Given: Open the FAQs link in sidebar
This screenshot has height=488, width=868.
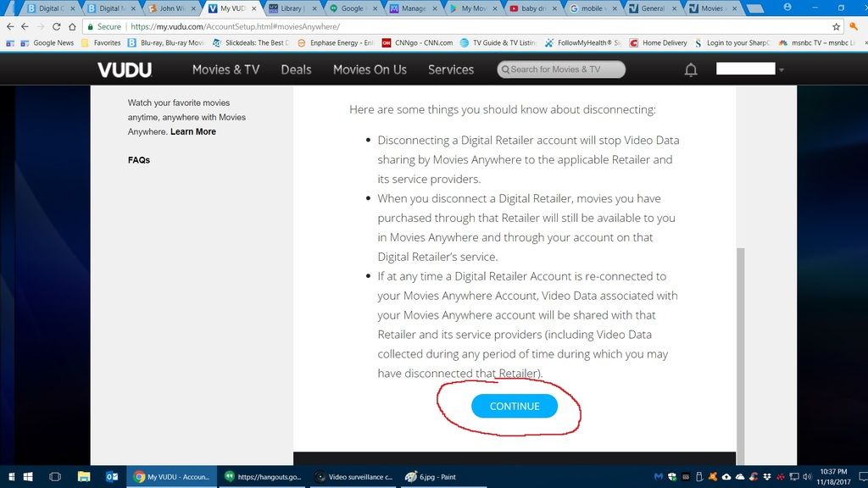Looking at the screenshot, I should click(x=139, y=160).
